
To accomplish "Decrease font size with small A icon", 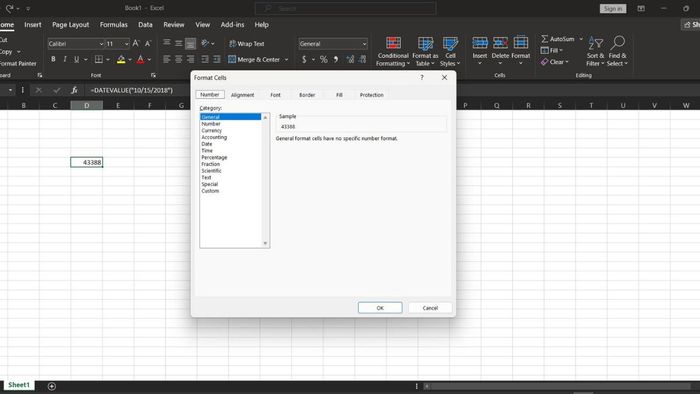I will pos(148,43).
